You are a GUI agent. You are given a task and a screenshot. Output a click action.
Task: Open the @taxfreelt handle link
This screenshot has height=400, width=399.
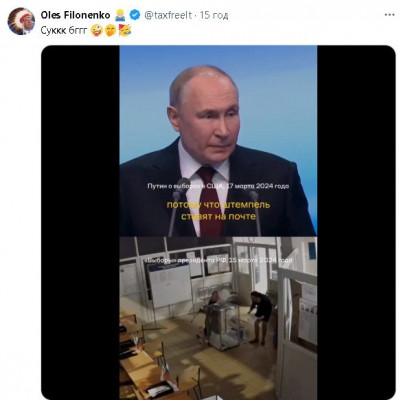tap(168, 15)
